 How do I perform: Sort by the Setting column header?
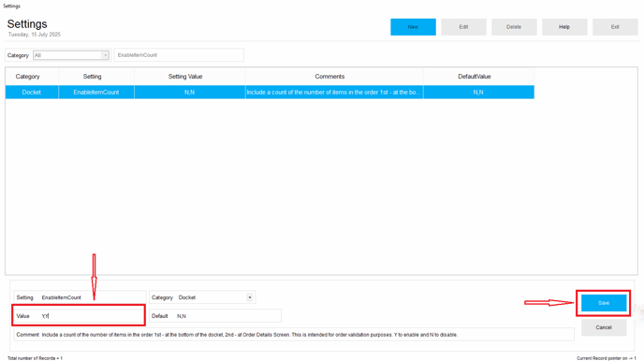(92, 77)
